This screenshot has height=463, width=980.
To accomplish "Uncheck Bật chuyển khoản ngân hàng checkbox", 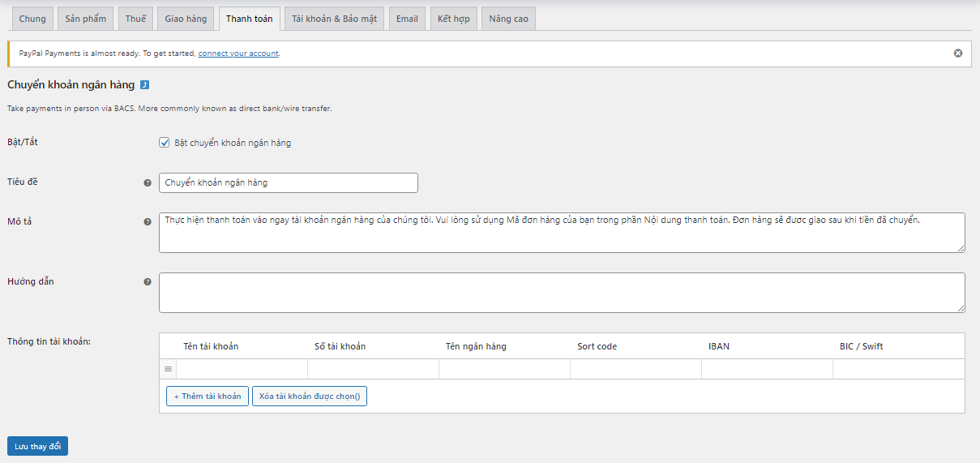I will coord(165,143).
